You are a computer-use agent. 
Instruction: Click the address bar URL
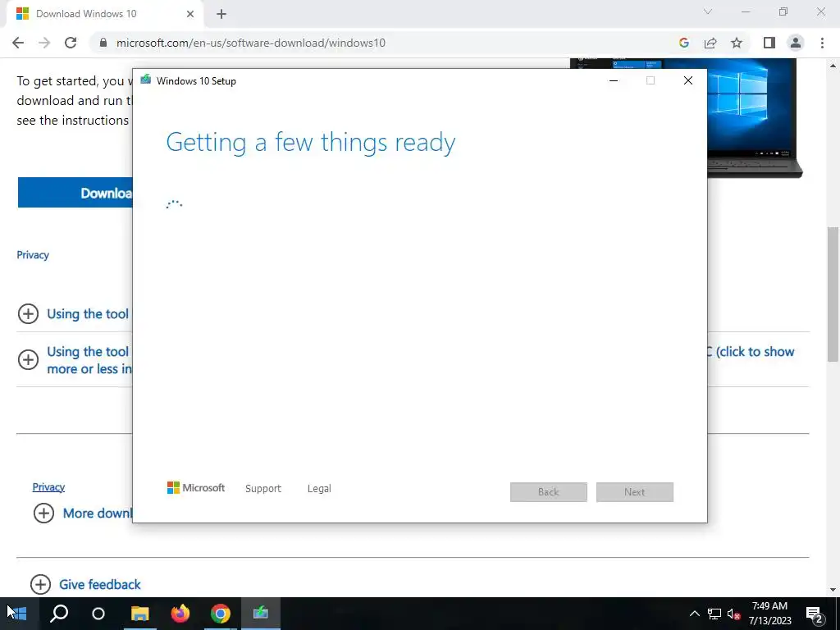(x=251, y=43)
